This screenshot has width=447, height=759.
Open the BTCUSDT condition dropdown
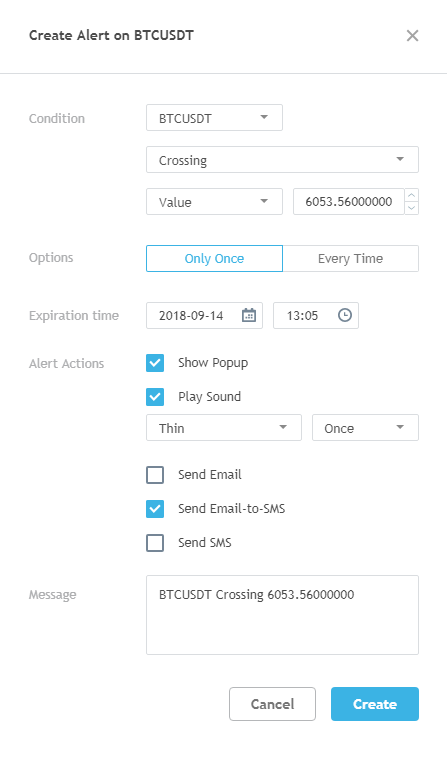pos(215,118)
